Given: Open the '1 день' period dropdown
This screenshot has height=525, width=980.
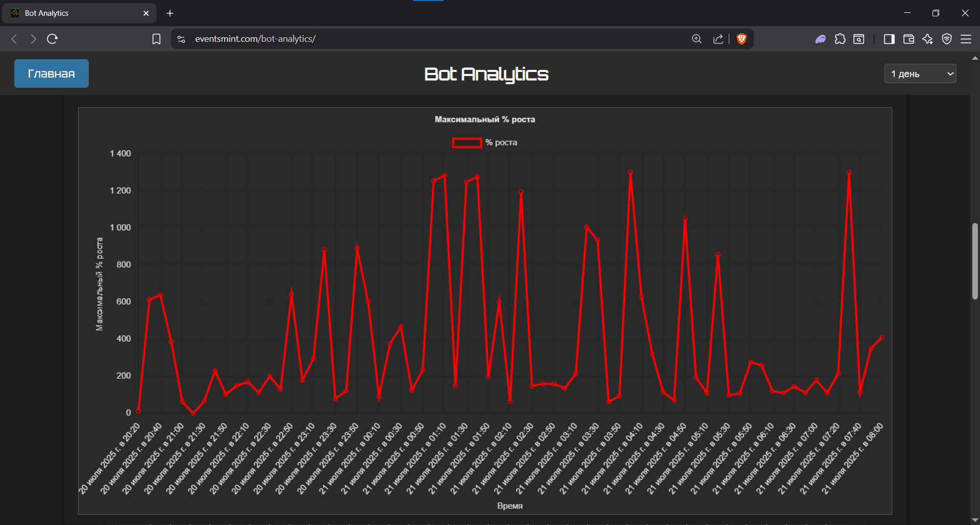Looking at the screenshot, I should pos(920,73).
